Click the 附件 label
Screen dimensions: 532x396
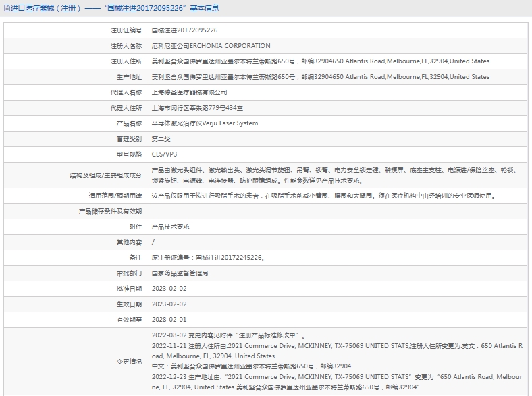pyautogui.click(x=136, y=227)
